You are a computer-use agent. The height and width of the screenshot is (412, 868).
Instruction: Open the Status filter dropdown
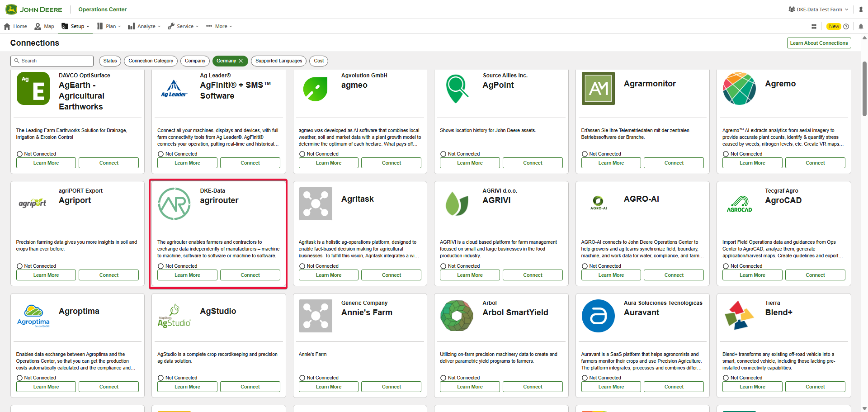click(x=110, y=61)
